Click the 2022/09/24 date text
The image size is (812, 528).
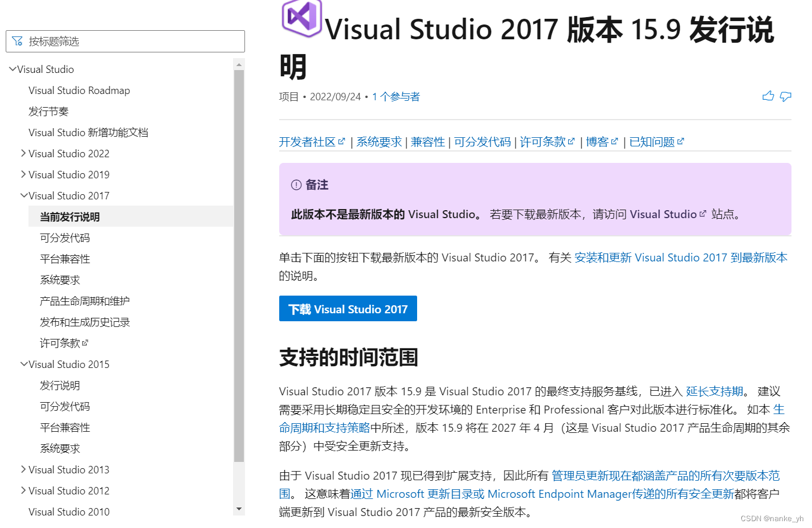[x=335, y=96]
